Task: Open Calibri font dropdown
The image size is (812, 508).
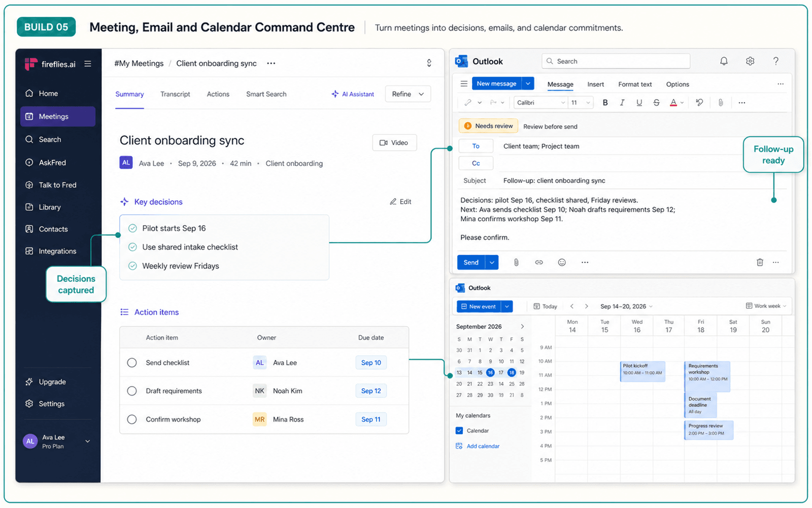Action: [x=540, y=103]
